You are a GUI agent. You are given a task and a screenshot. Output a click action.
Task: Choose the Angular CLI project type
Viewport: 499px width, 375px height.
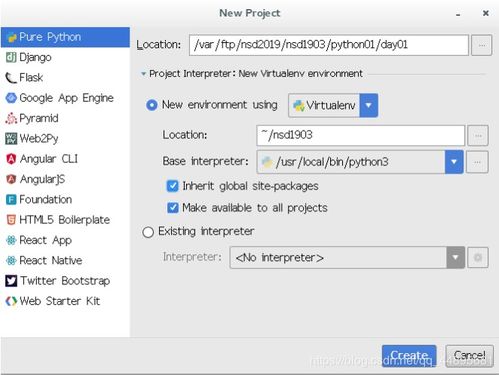tap(65, 159)
